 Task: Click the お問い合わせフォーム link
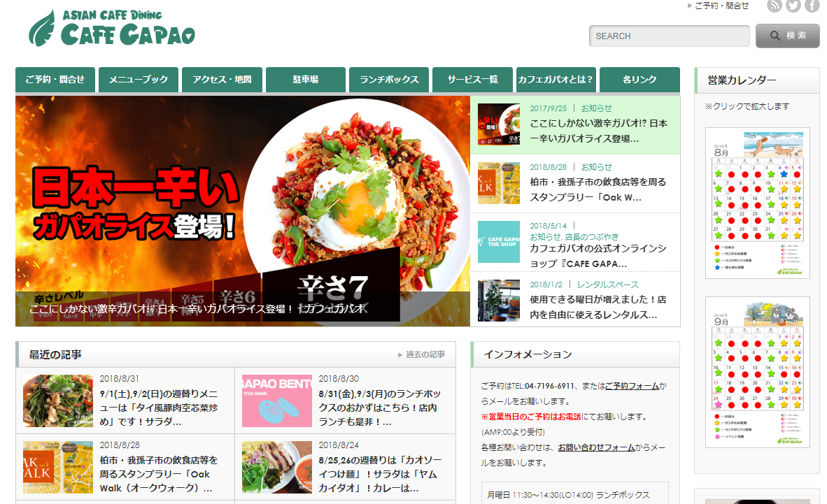coord(596,447)
